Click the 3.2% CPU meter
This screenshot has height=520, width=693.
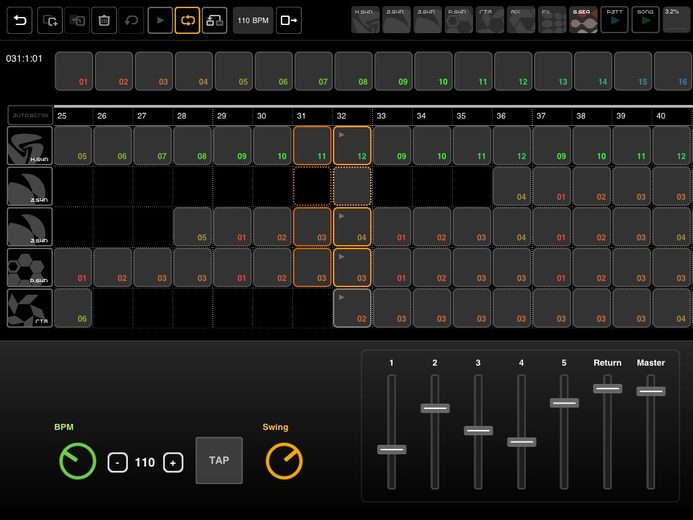pyautogui.click(x=676, y=20)
